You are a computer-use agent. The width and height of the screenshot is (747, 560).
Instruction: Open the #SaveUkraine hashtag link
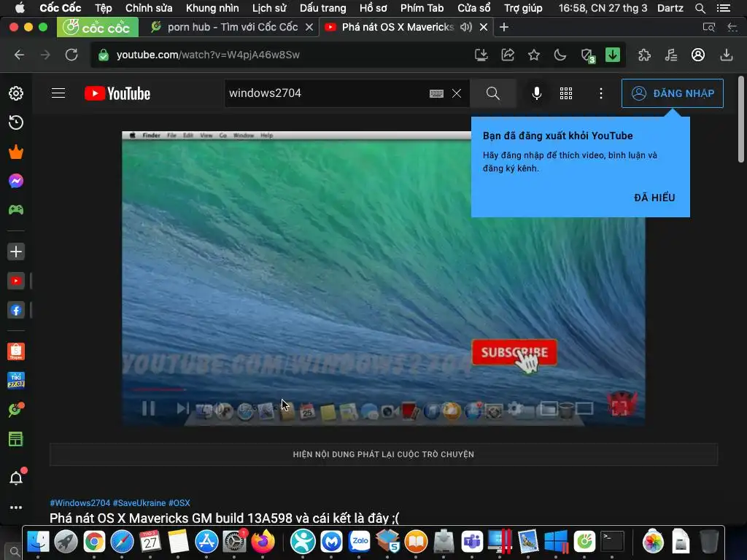(139, 503)
